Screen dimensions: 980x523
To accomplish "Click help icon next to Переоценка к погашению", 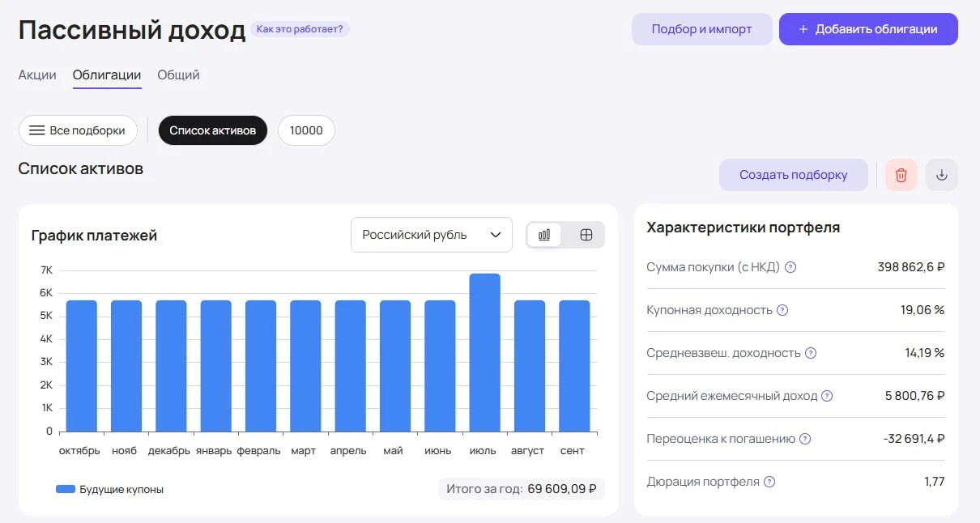I will click(806, 439).
